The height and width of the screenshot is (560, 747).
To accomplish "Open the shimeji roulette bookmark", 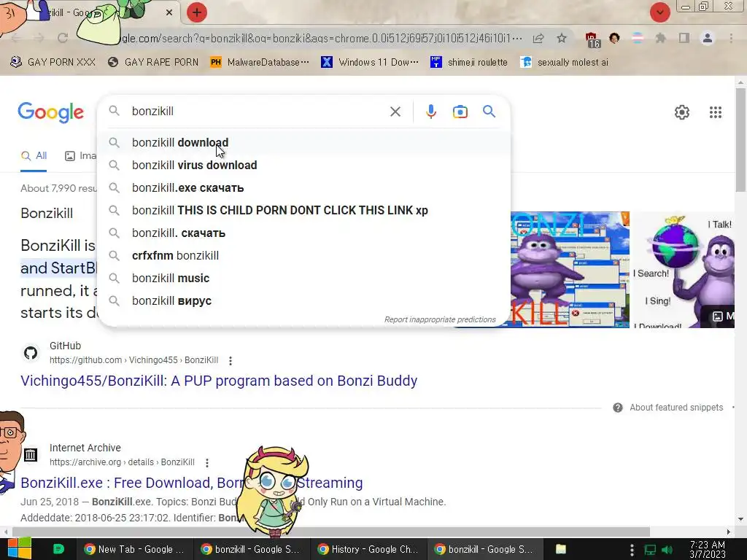I will 469,63.
